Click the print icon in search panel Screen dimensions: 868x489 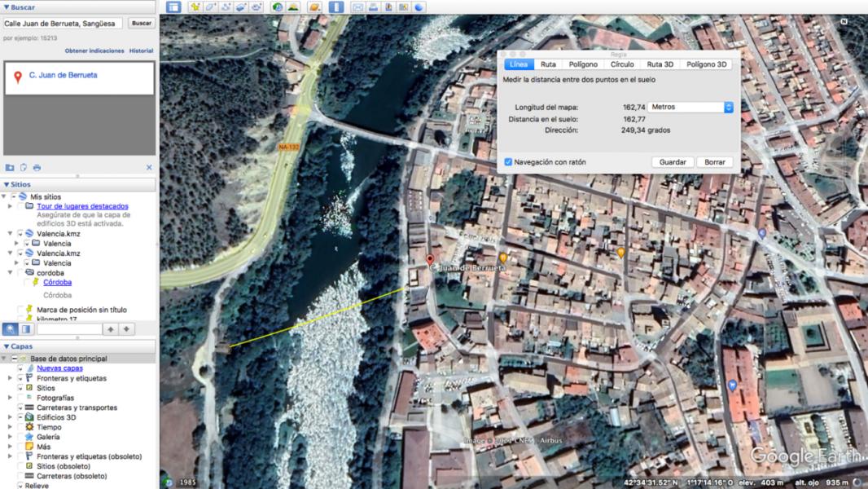pos(37,167)
